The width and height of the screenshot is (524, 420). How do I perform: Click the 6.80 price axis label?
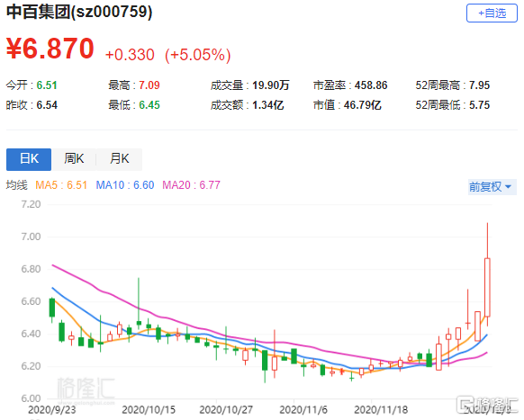pos(31,269)
